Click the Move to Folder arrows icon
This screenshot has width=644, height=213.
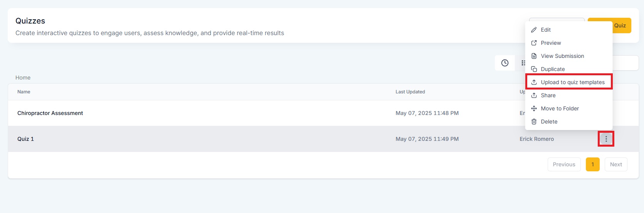(534, 108)
